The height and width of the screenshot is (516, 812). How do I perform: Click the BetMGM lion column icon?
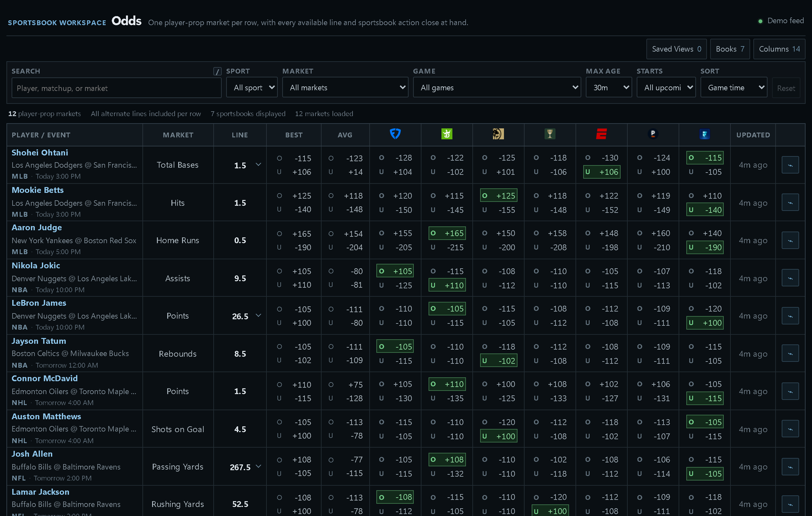pos(498,134)
